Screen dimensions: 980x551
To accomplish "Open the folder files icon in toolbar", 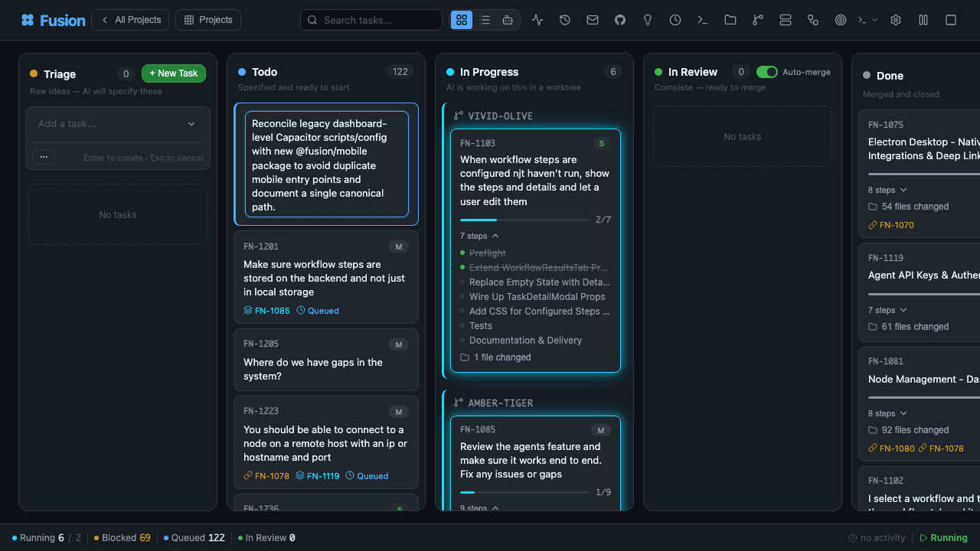I will 730,20.
